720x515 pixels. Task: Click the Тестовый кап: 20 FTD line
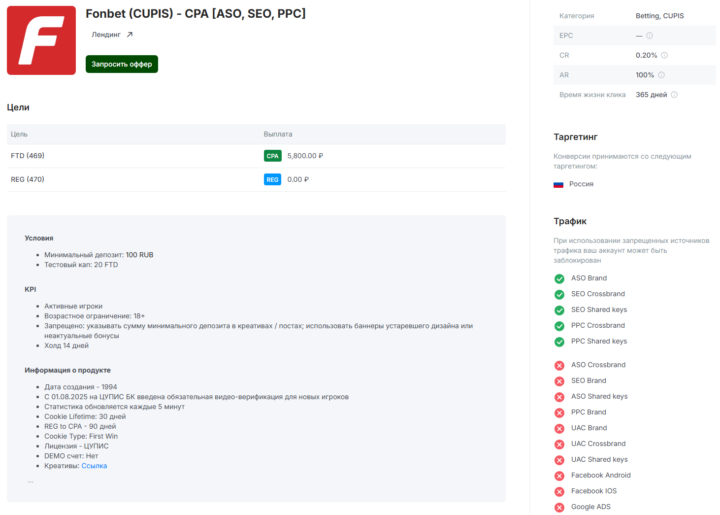tap(81, 265)
